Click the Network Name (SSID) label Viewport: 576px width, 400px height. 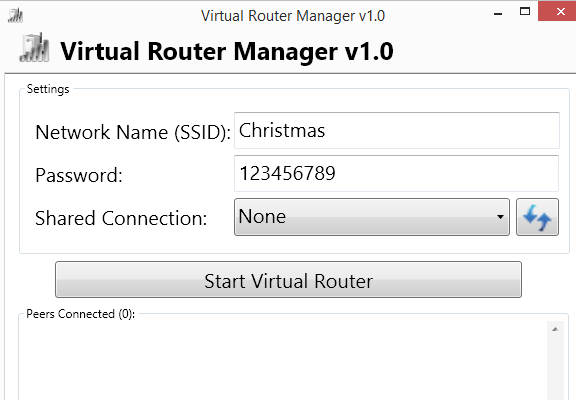pyautogui.click(x=133, y=132)
